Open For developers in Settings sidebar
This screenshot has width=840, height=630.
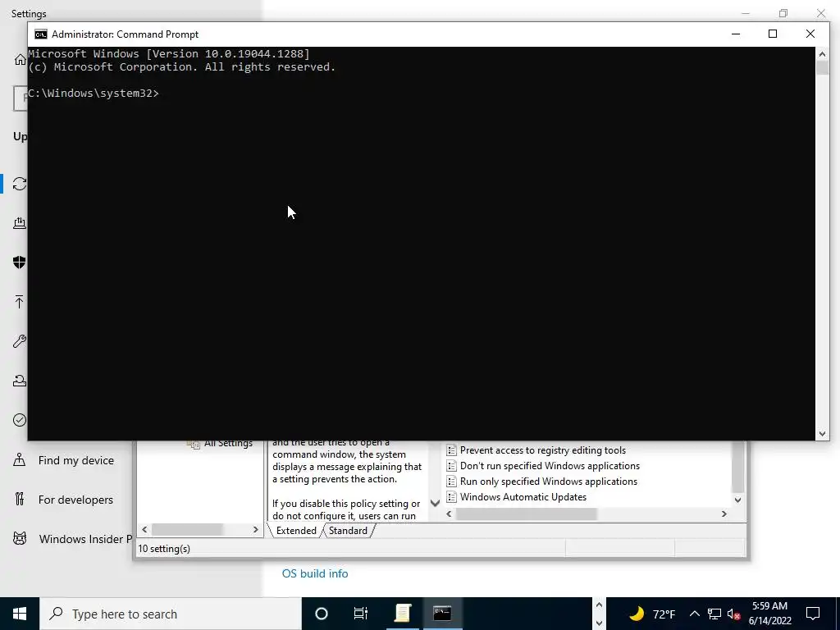click(x=75, y=500)
